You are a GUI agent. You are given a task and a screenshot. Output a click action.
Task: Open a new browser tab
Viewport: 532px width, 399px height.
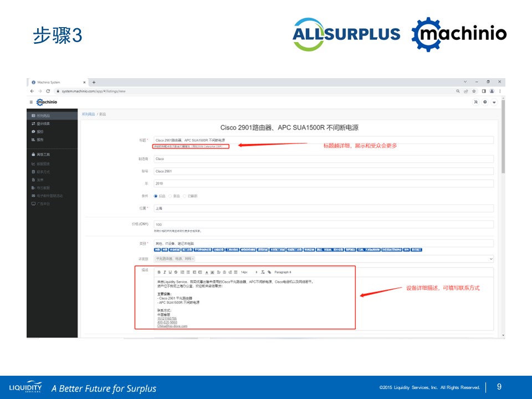tap(94, 82)
